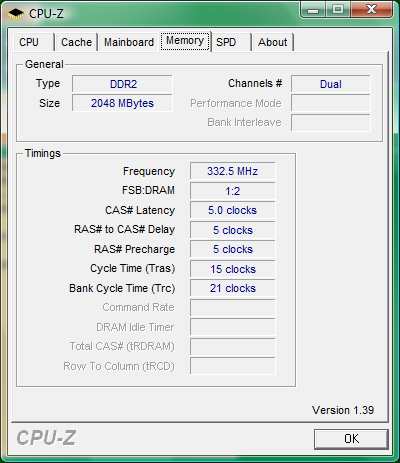This screenshot has width=400, height=463.
Task: Click the OK button
Action: click(351, 439)
